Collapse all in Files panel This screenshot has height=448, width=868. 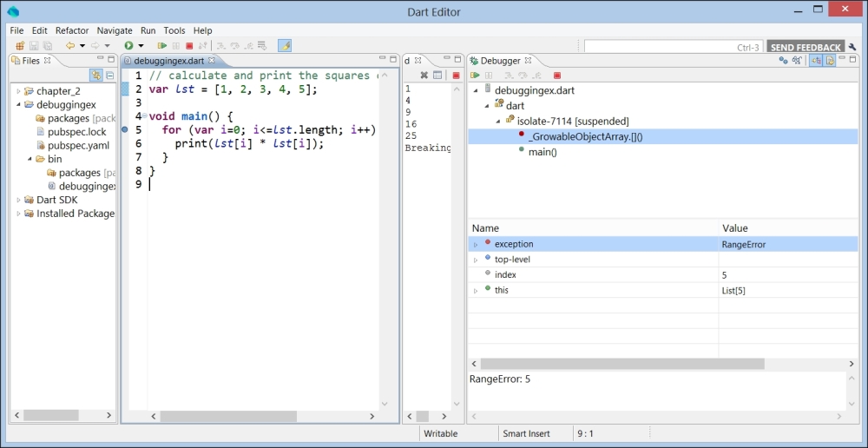coord(109,76)
